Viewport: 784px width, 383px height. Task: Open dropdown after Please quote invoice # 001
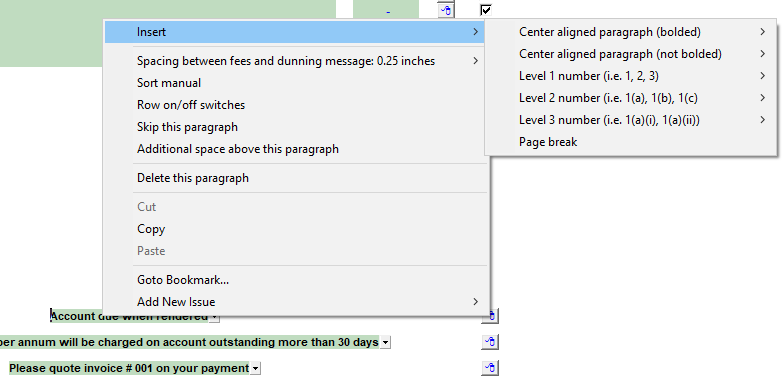click(255, 368)
